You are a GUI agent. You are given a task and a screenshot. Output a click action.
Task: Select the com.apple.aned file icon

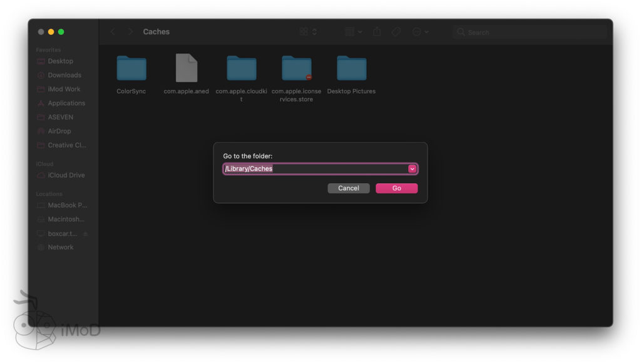pos(187,69)
